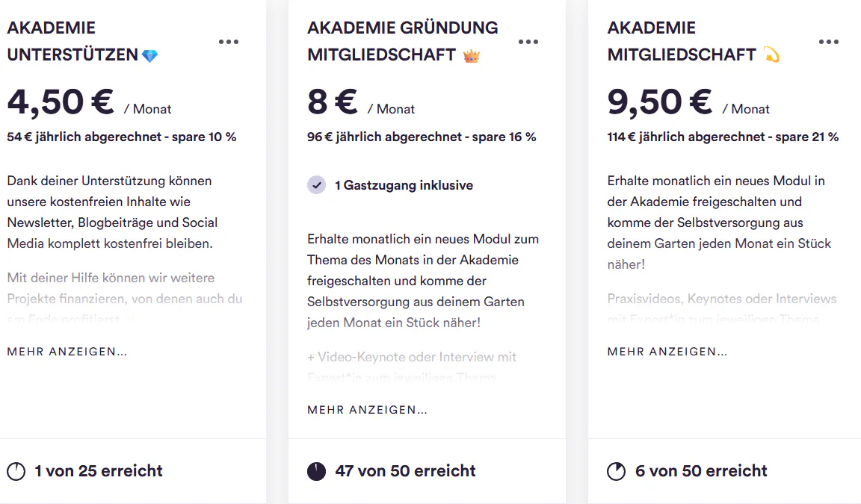The width and height of the screenshot is (861, 504).
Task: Click the dizzy star emoji beside Akademie Mitgliedschaft
Action: click(772, 55)
